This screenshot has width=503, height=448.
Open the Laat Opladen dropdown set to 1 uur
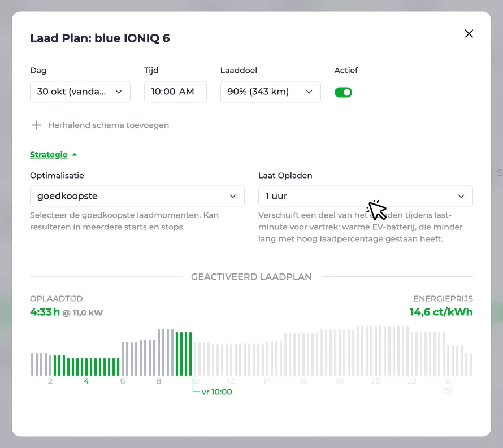click(x=365, y=196)
